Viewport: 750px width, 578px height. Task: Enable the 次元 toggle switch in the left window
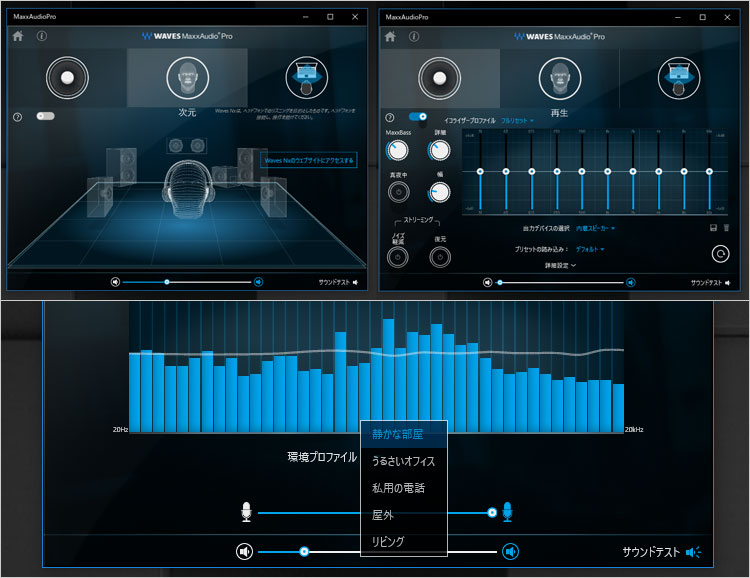[45, 116]
